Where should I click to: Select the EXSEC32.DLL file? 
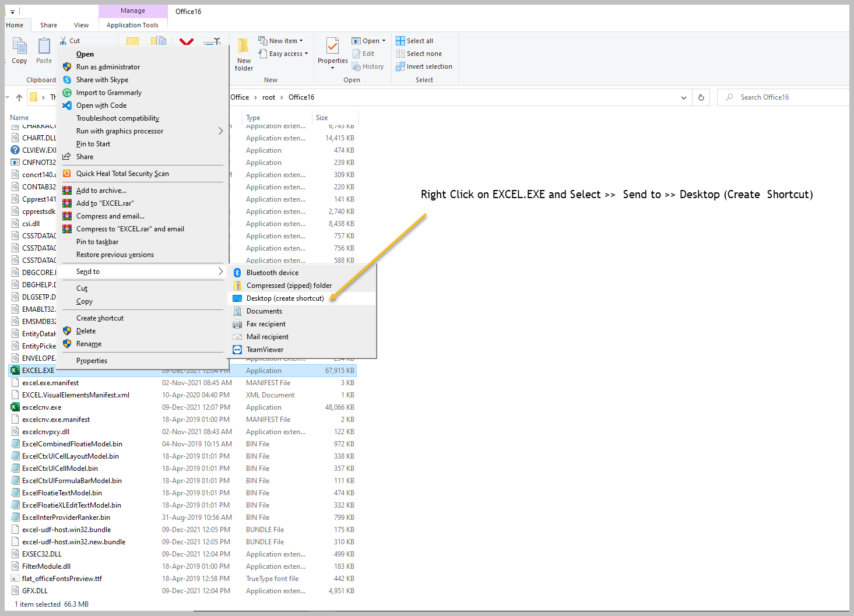182,554
